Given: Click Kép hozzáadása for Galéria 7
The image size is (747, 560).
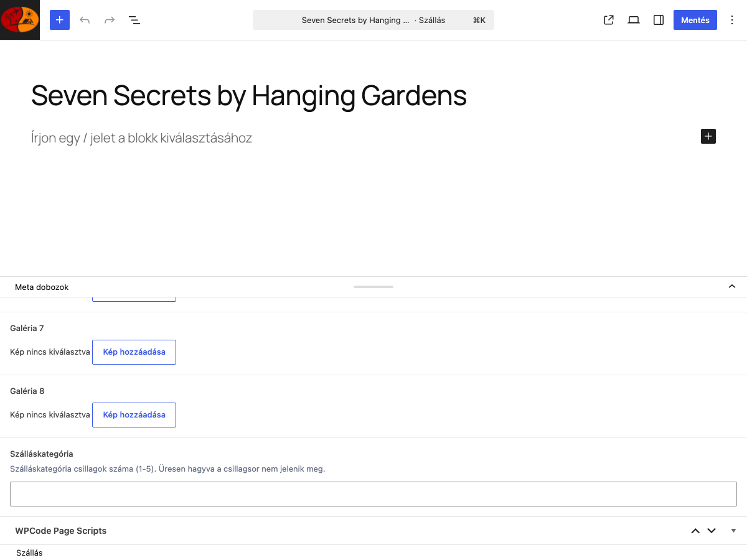Looking at the screenshot, I should point(134,352).
